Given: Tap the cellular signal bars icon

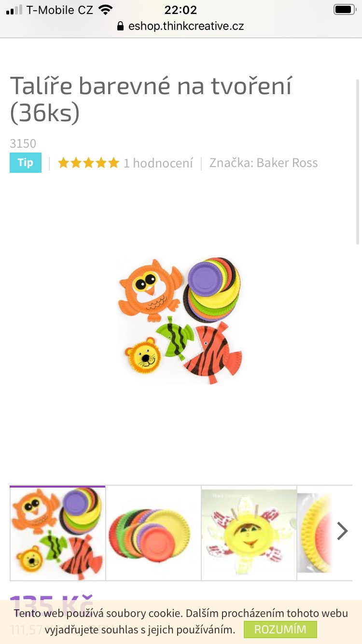Looking at the screenshot, I should pyautogui.click(x=14, y=10).
